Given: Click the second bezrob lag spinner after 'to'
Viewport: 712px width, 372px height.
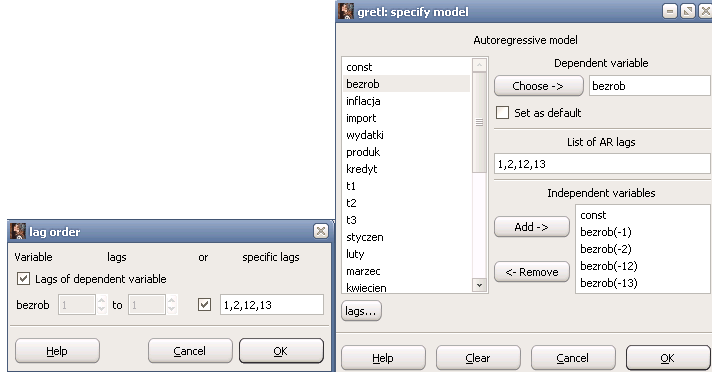Looking at the screenshot, I should [x=171, y=304].
